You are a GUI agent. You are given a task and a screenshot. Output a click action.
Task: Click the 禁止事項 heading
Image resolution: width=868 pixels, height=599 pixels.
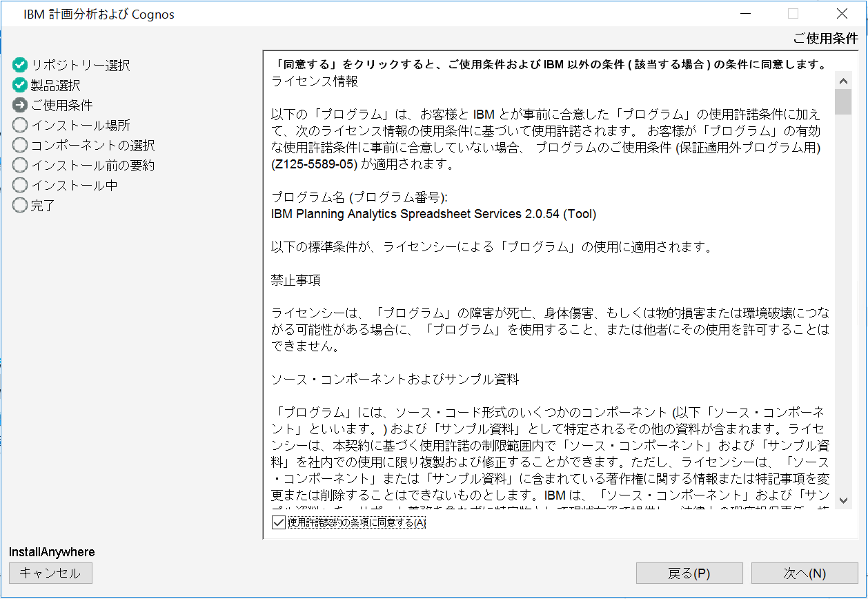(x=296, y=280)
